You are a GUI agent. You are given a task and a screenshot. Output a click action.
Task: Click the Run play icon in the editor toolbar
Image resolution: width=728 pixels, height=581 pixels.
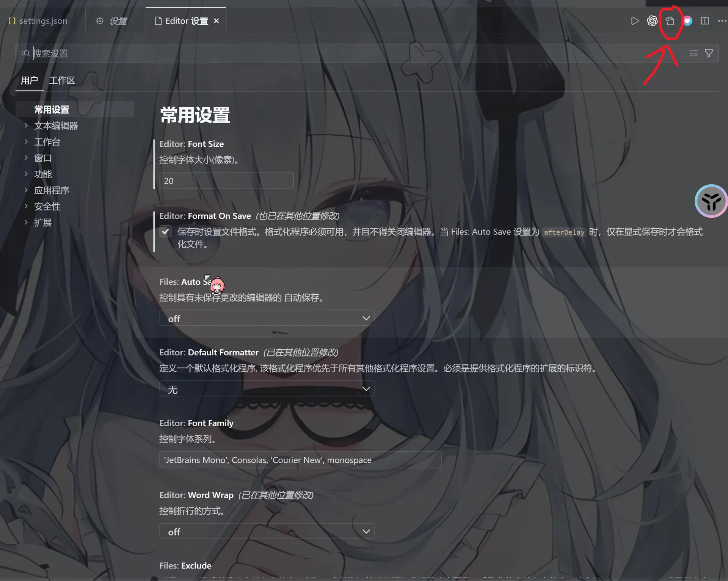[635, 21]
